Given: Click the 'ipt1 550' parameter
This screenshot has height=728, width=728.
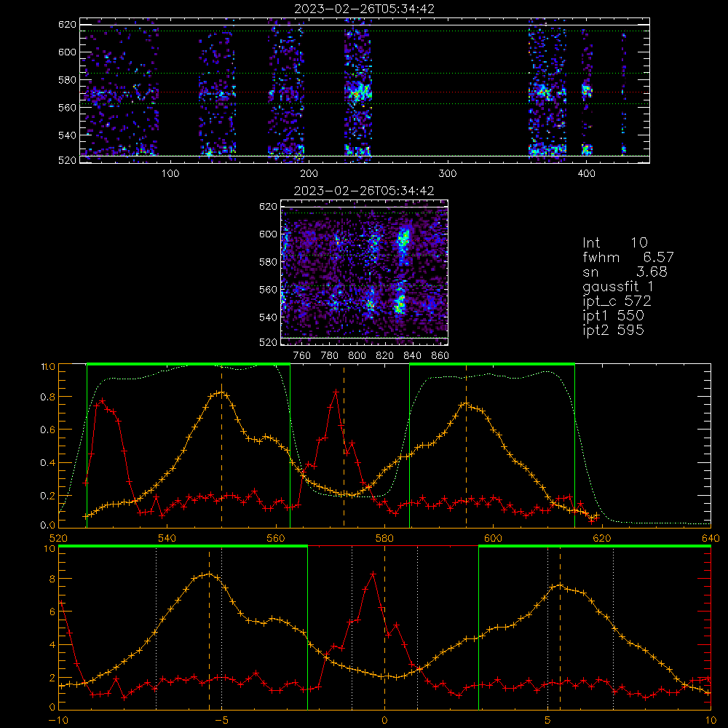Looking at the screenshot, I should [613, 316].
